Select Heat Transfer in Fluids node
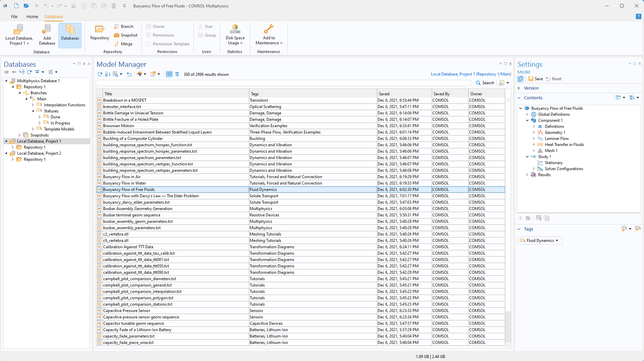Screen dimensions: 644x361 coord(564,145)
